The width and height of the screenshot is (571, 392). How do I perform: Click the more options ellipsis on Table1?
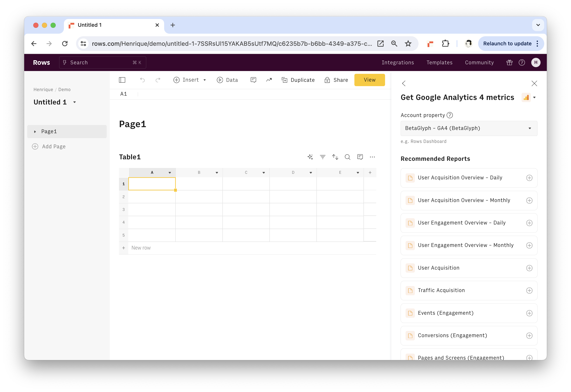[372, 156]
